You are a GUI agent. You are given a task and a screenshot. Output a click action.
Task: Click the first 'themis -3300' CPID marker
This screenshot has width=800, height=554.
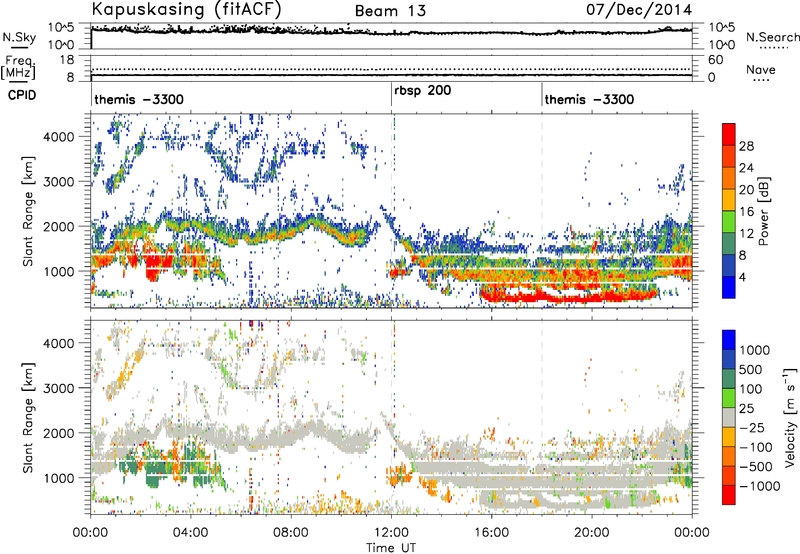point(139,99)
